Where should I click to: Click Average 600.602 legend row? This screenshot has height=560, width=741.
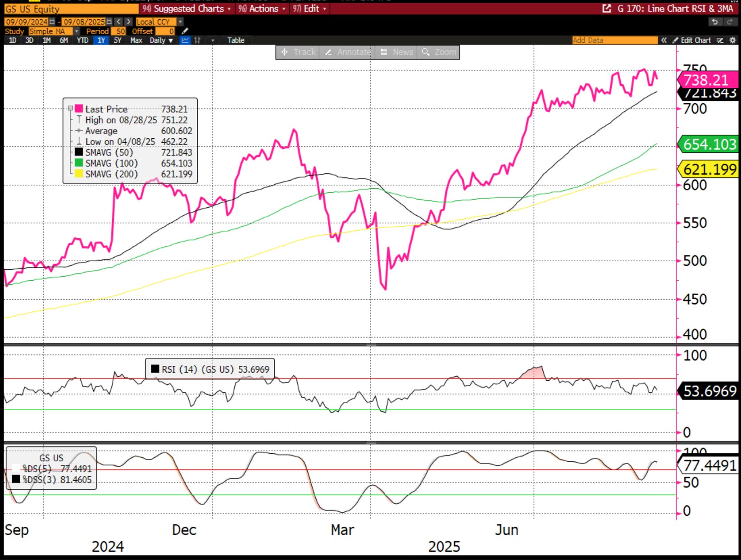tap(134, 131)
